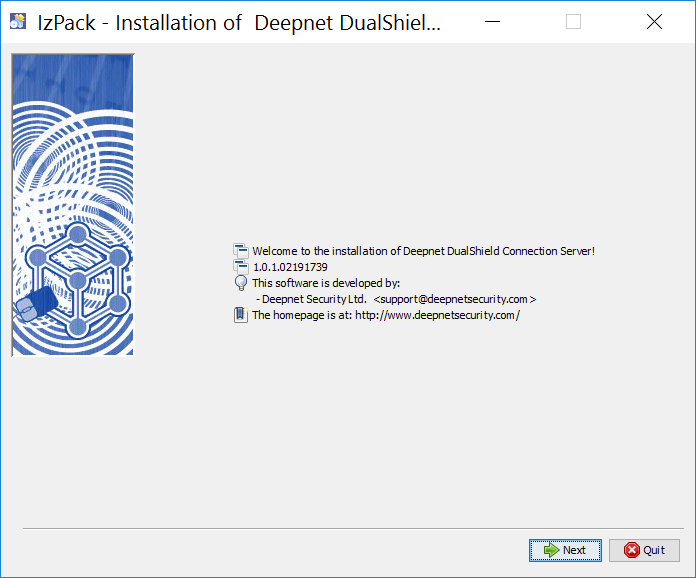This screenshot has width=696, height=578.
Task: Click the homepage icon beside the URL
Action: point(240,315)
